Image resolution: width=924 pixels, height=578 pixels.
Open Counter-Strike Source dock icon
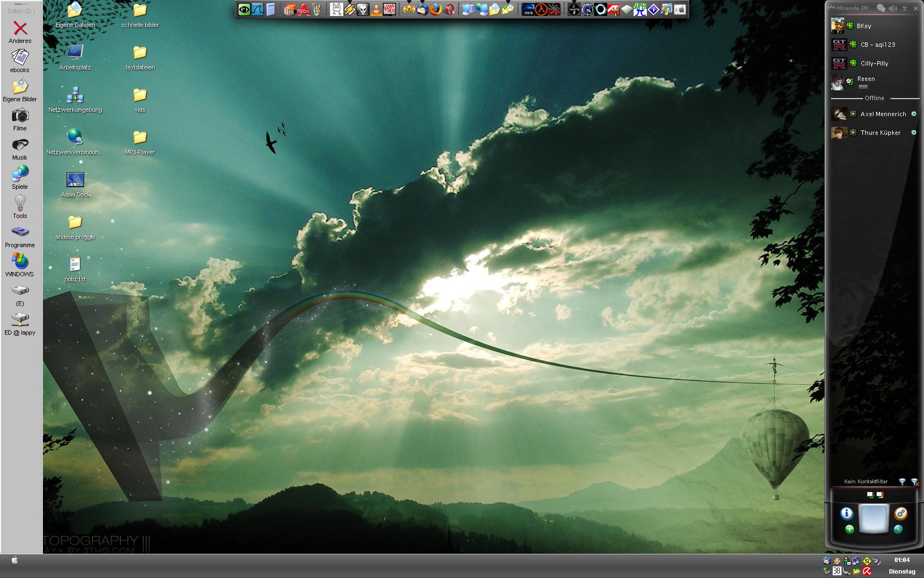click(528, 9)
